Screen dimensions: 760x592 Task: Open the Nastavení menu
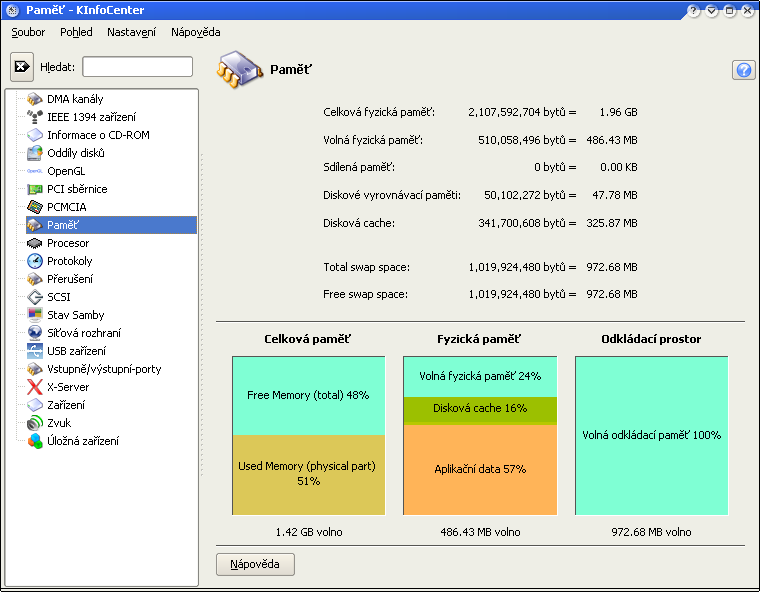tap(131, 32)
